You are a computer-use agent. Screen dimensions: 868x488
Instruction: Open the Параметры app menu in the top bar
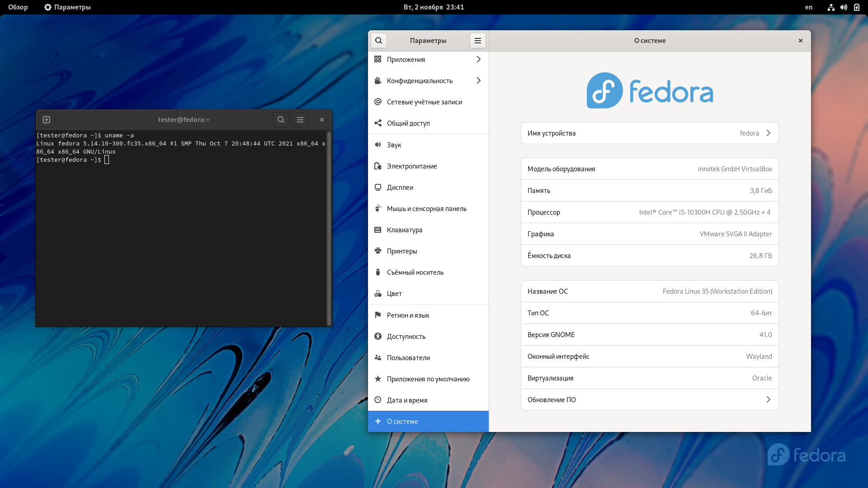[67, 7]
